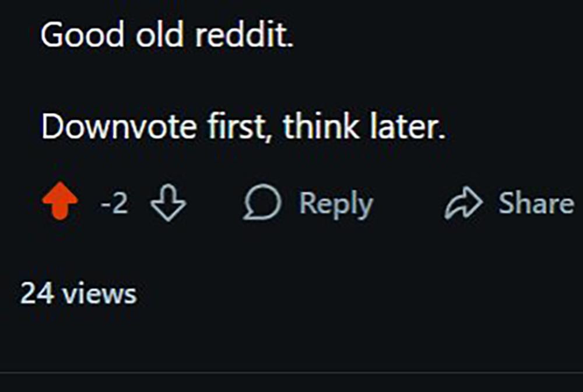Image resolution: width=583 pixels, height=392 pixels.
Task: Click the word "think" in the comment
Action: [x=320, y=128]
